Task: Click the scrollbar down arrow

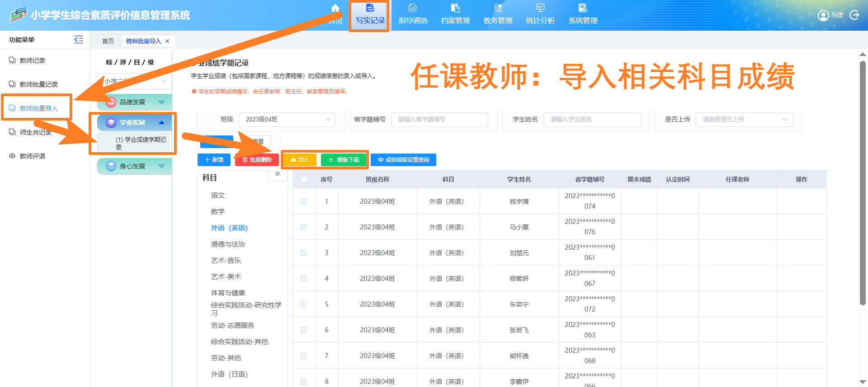Action: coord(863,382)
